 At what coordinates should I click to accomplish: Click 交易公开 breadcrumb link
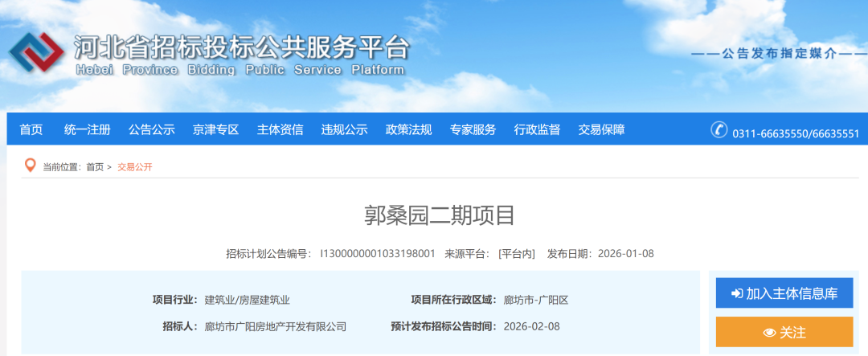135,167
